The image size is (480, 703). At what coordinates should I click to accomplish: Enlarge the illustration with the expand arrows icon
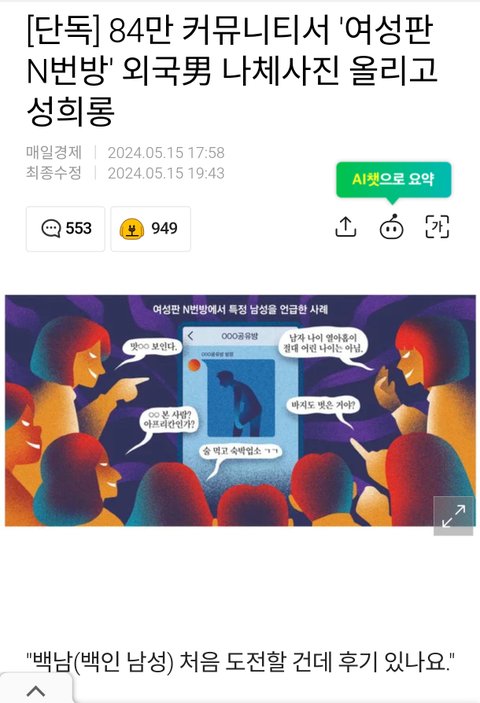pos(453,516)
